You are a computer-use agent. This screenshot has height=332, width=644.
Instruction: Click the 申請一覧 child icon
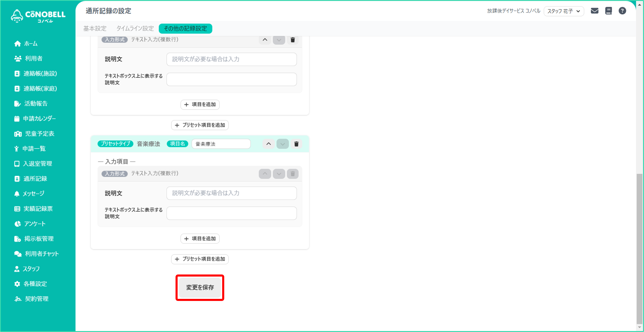pos(17,149)
